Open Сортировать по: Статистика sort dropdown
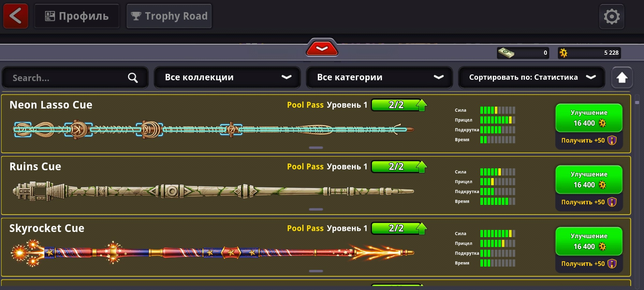Viewport: 644px width, 290px height. 532,77
